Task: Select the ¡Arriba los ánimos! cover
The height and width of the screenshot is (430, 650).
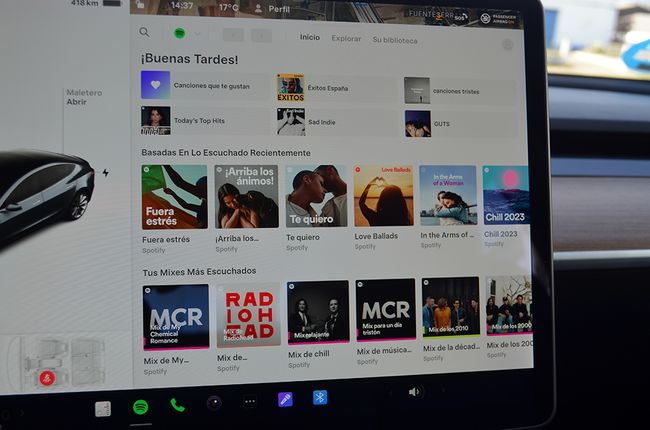Action: (x=246, y=197)
